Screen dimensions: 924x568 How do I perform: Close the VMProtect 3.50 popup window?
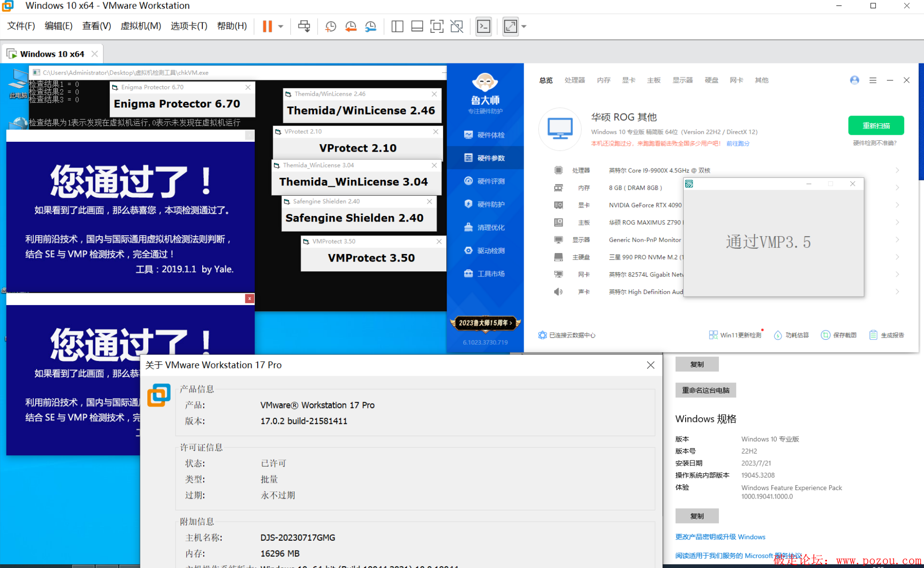click(x=439, y=241)
